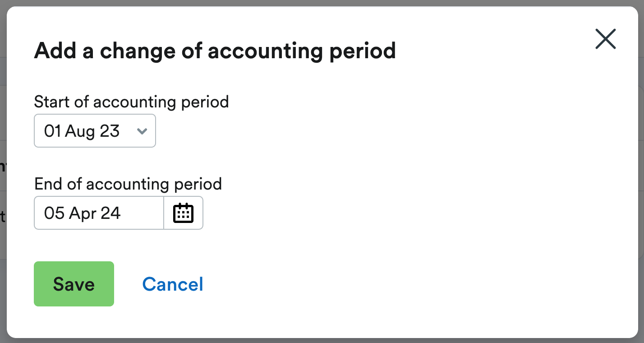Cancel adding the accounting period change
Viewport: 644px width, 343px height.
coord(173,284)
